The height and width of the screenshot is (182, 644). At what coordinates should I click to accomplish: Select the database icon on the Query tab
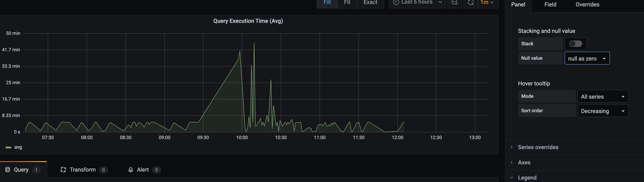[x=7, y=170]
